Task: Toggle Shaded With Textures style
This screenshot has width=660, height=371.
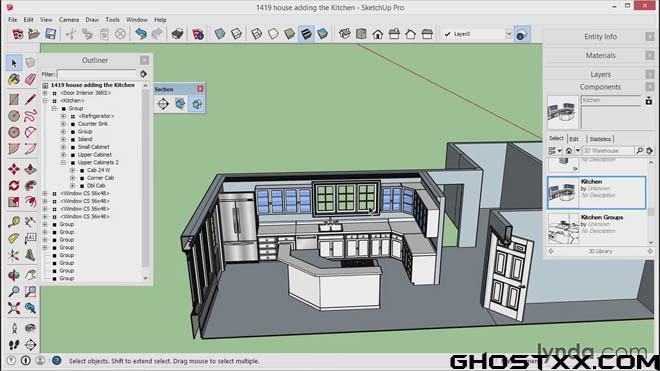Action: click(306, 34)
